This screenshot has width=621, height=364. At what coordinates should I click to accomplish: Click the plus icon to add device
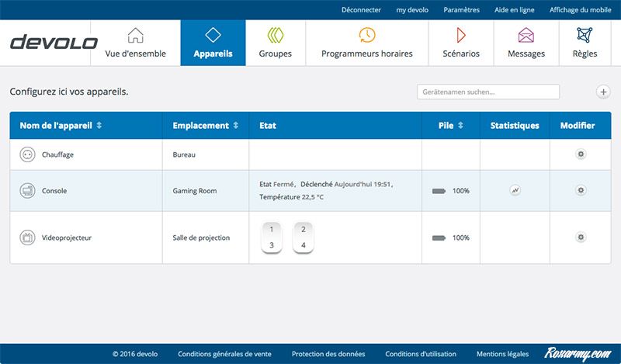[x=603, y=92]
